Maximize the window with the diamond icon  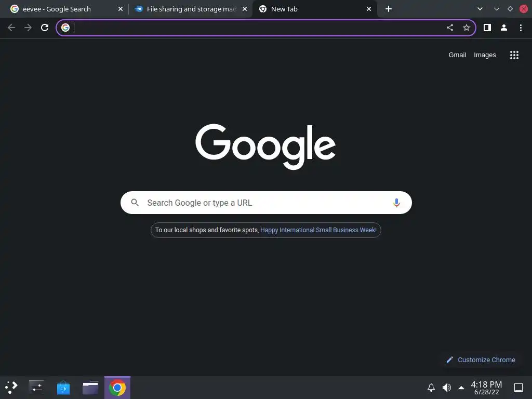pos(510,9)
